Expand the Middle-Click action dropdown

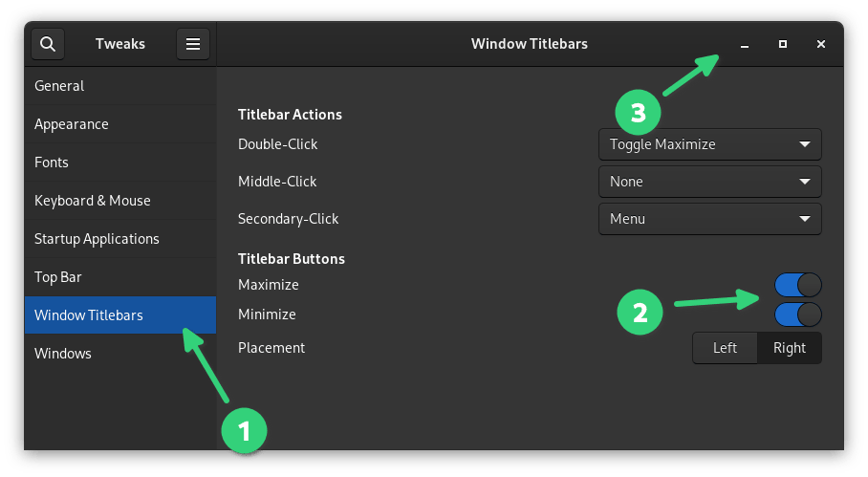[x=709, y=182]
